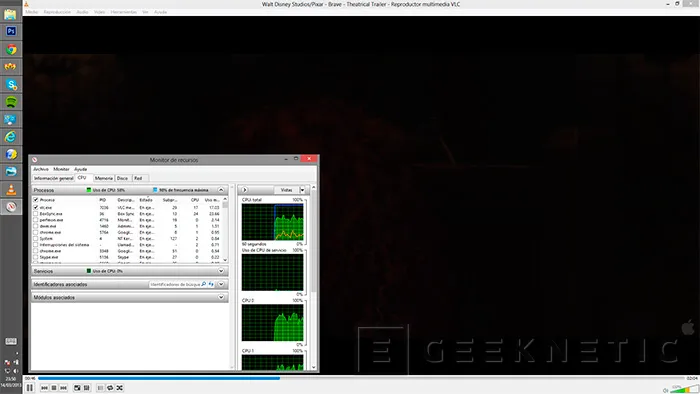
Task: Toggle VLC fullscreen video button
Action: pos(77,388)
